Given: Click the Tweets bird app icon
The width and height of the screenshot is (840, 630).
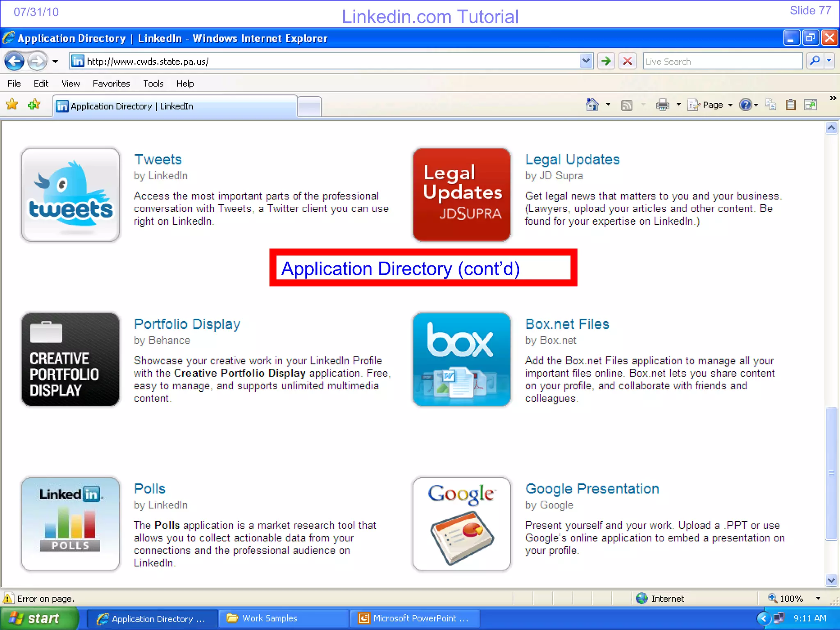Looking at the screenshot, I should click(x=71, y=195).
